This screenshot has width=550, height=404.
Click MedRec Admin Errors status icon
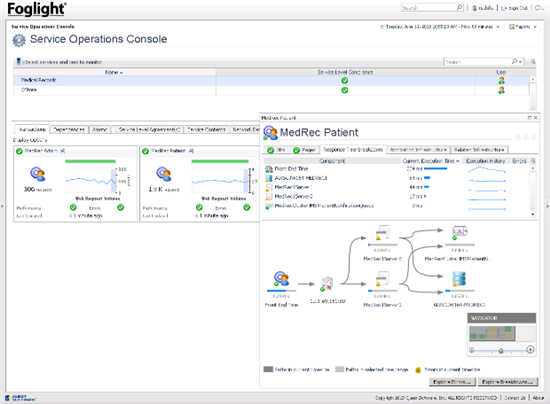click(x=121, y=208)
